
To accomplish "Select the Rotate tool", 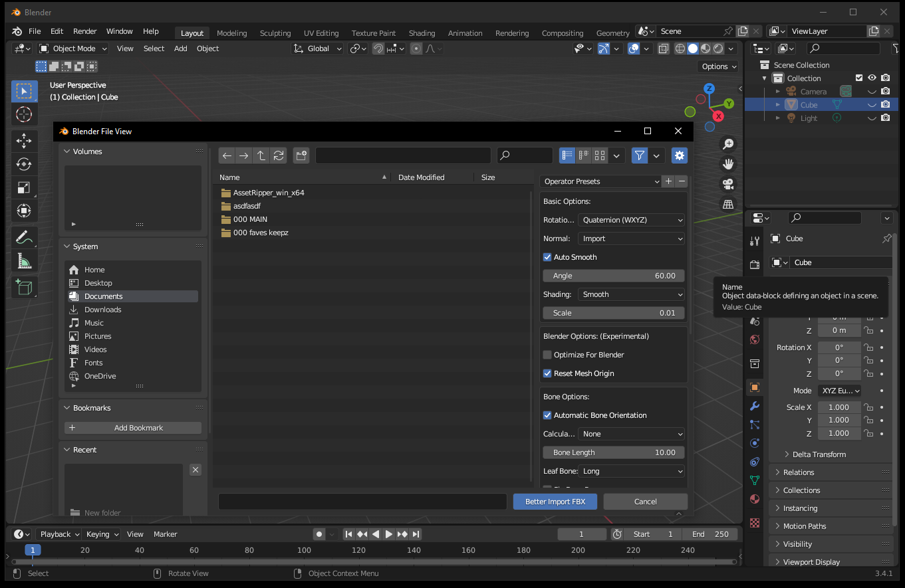I will 24,164.
